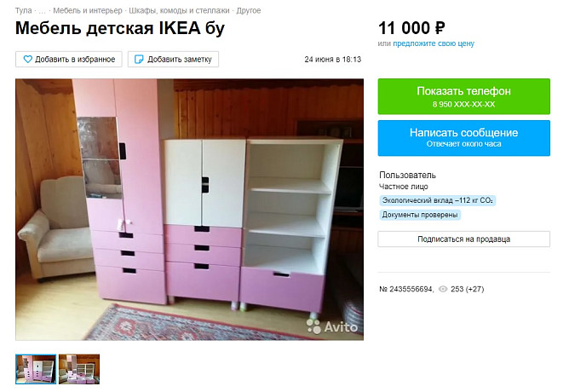Screen dimensions: 569x392
Task: Select the first photo thumbnail
Action: coord(36,369)
